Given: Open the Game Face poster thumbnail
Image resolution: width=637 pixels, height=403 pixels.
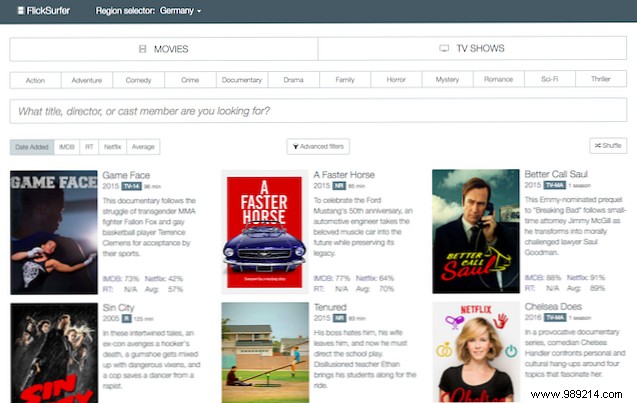Looking at the screenshot, I should coord(54,232).
